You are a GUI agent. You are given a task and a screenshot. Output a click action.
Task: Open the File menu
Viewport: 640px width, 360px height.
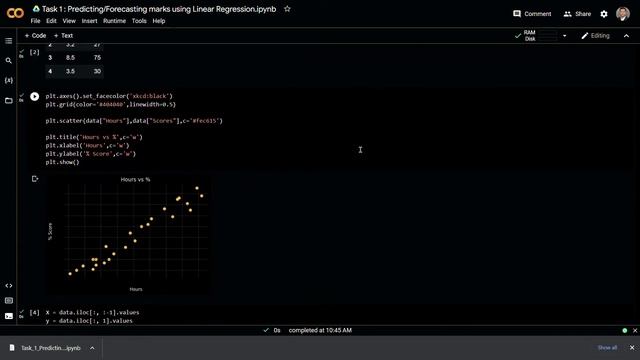[36, 21]
